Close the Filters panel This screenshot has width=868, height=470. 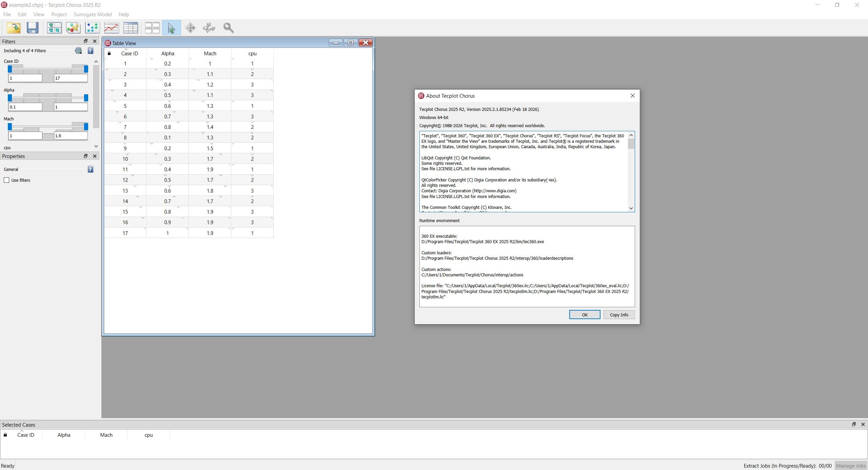coord(95,41)
